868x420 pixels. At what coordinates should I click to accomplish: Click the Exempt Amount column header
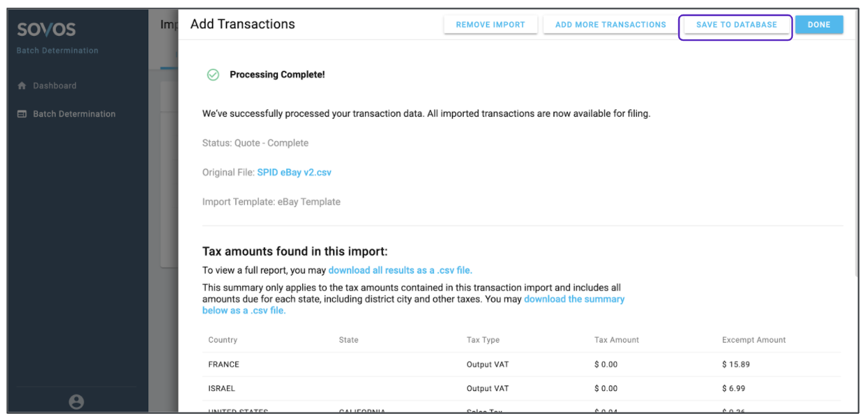[x=753, y=340]
